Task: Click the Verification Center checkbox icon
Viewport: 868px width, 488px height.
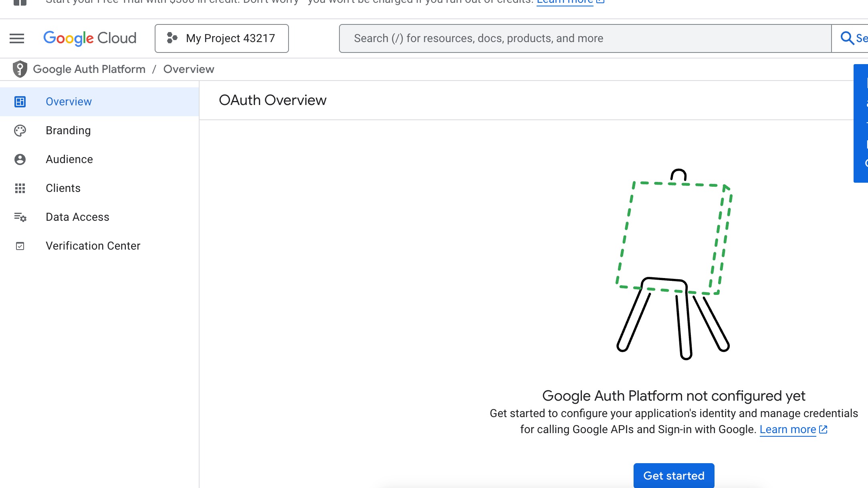Action: click(x=20, y=246)
